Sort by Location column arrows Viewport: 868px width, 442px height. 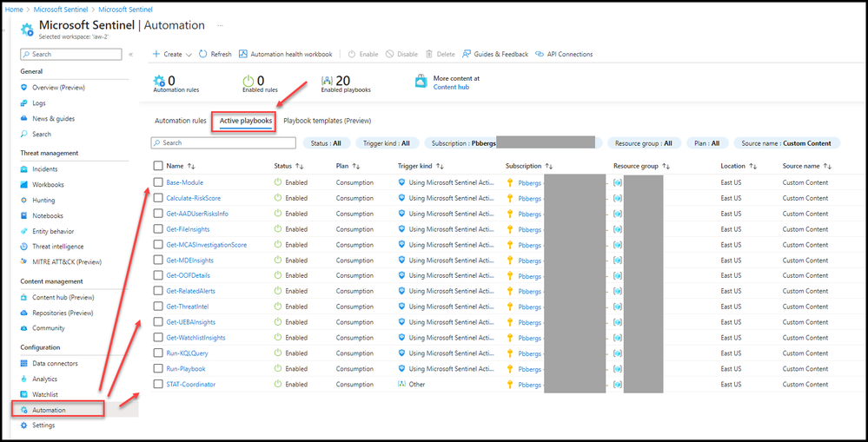(752, 166)
